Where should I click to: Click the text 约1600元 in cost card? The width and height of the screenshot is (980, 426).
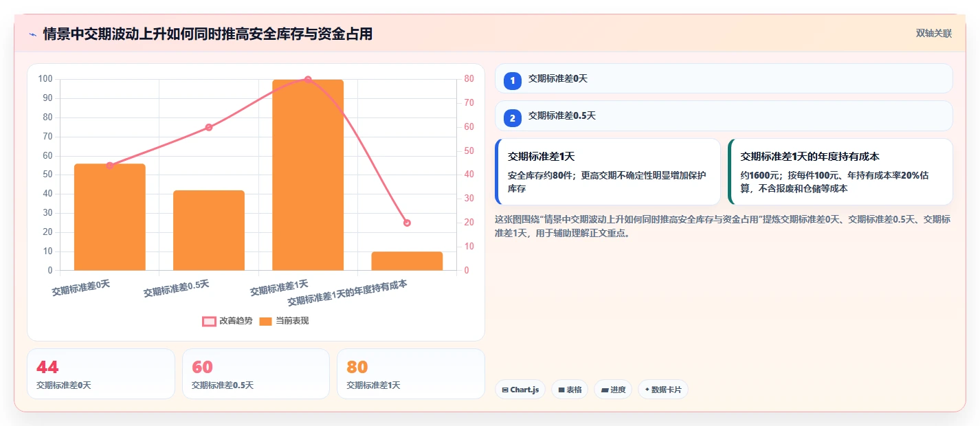click(760, 175)
